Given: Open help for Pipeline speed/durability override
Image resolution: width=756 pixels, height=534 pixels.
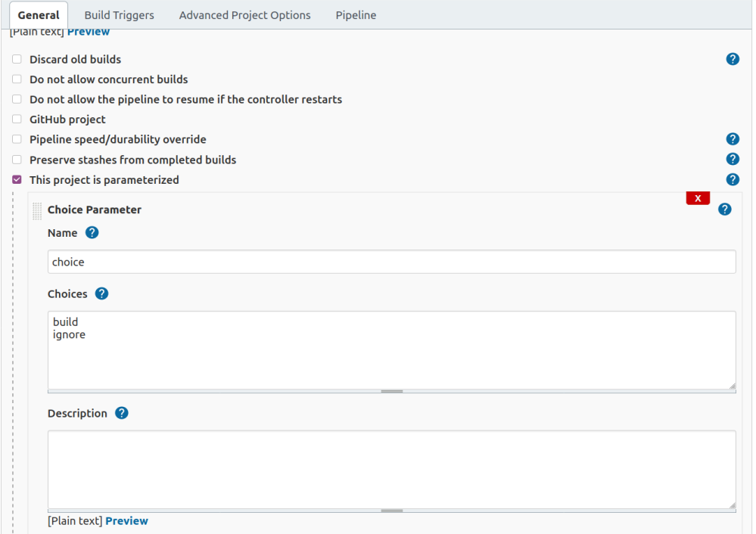Looking at the screenshot, I should pos(733,139).
